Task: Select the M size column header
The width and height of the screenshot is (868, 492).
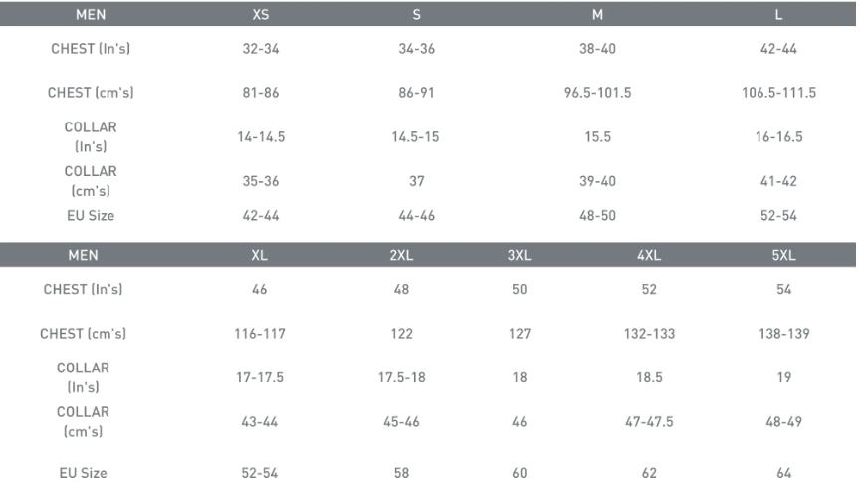Action: pos(597,14)
